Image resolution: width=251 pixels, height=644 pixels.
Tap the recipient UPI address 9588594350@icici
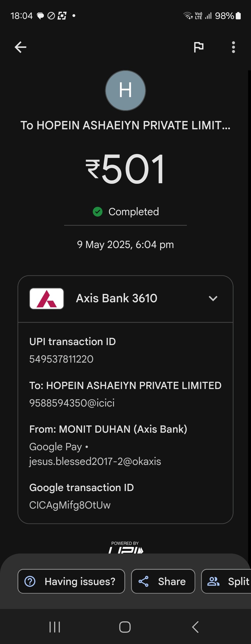[x=72, y=403]
